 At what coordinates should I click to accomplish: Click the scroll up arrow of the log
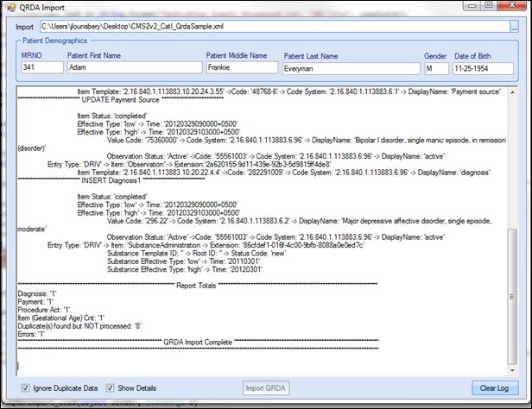point(513,91)
